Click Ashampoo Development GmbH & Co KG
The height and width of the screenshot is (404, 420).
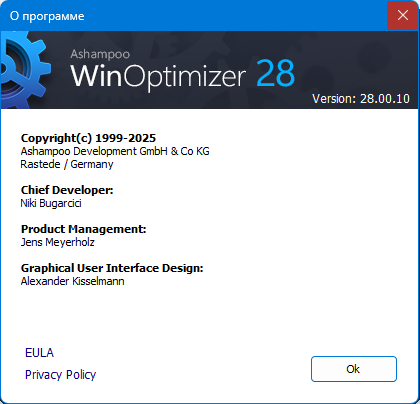[x=115, y=151]
